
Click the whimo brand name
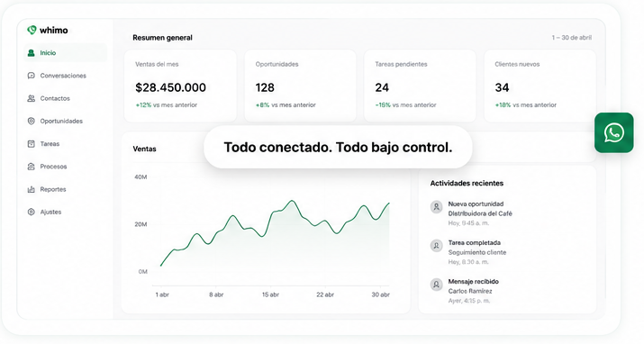(x=54, y=30)
